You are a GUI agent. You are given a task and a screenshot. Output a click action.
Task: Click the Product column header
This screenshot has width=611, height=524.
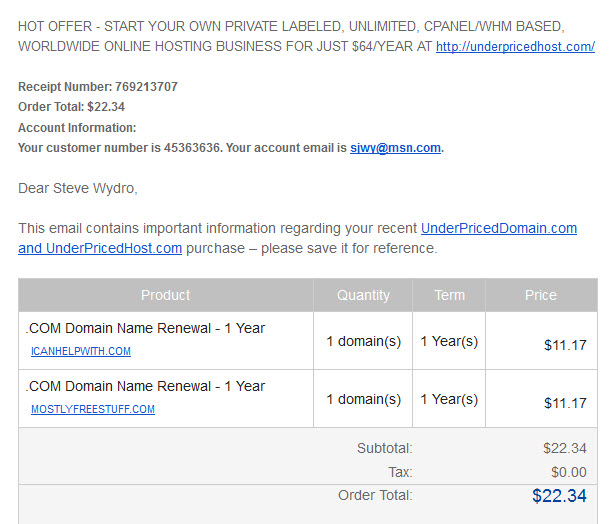[166, 295]
